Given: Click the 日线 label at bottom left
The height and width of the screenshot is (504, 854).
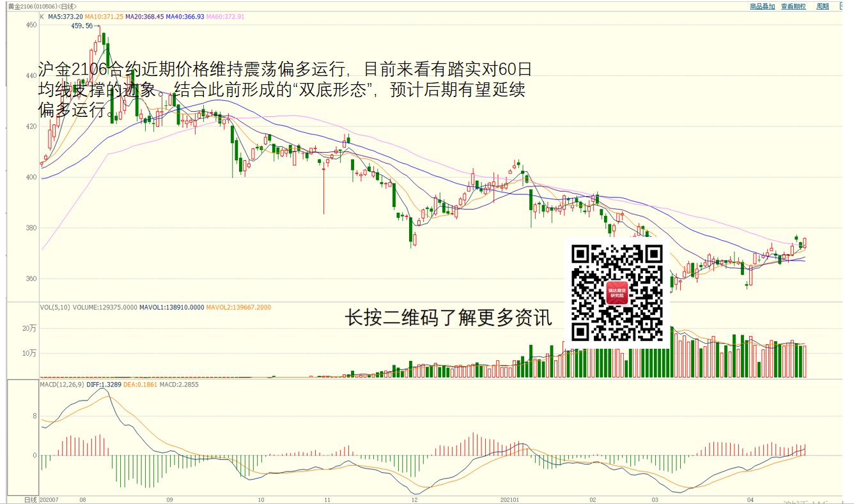Looking at the screenshot, I should point(31,500).
